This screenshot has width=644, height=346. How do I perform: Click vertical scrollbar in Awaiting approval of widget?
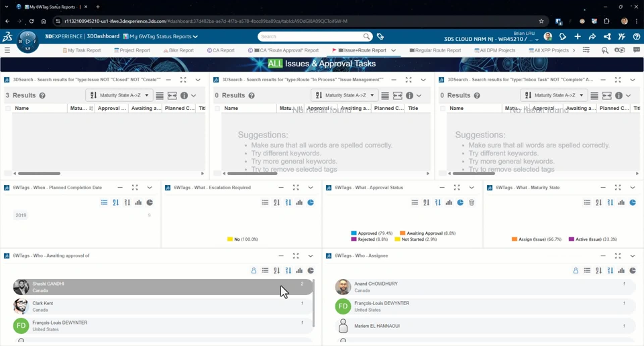click(x=314, y=303)
